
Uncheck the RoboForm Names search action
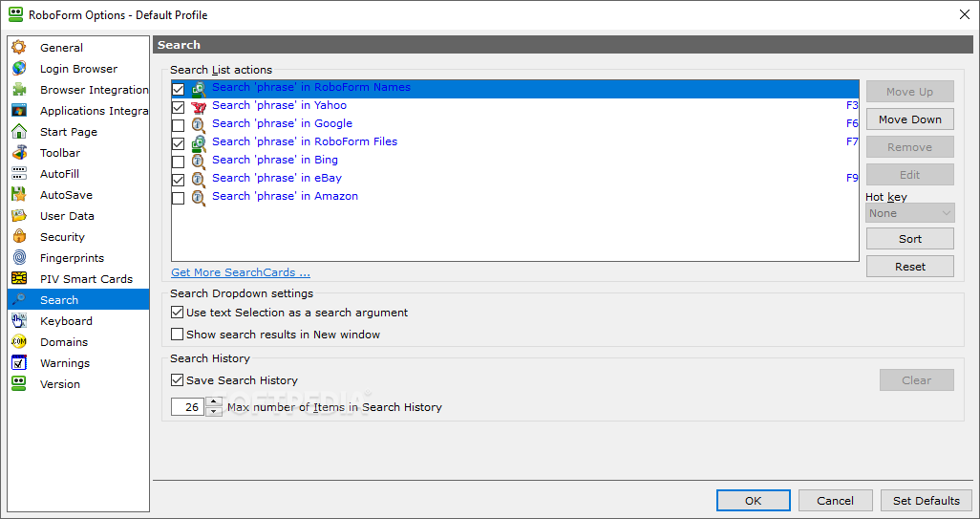pyautogui.click(x=178, y=90)
